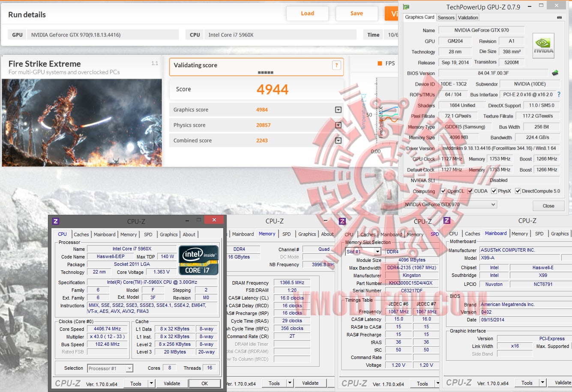
Task: Click the Manufacturer value ASUSTeK COMPUTER INC.
Action: (x=526, y=250)
